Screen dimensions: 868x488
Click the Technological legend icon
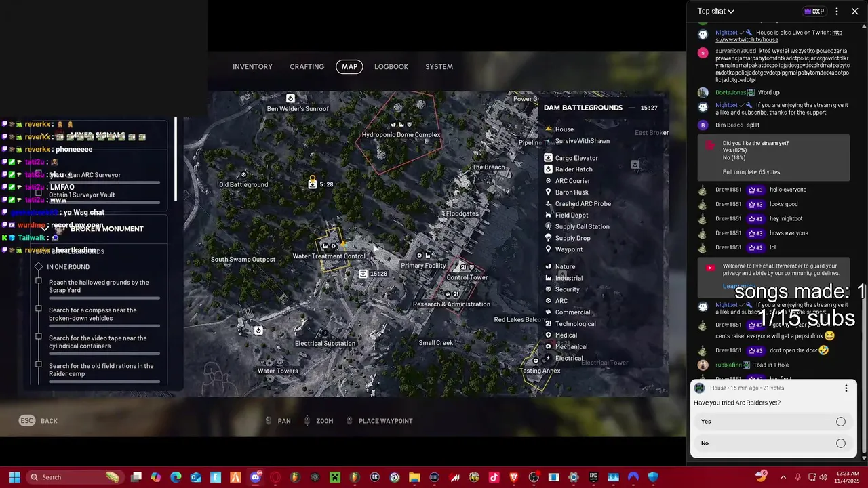548,324
